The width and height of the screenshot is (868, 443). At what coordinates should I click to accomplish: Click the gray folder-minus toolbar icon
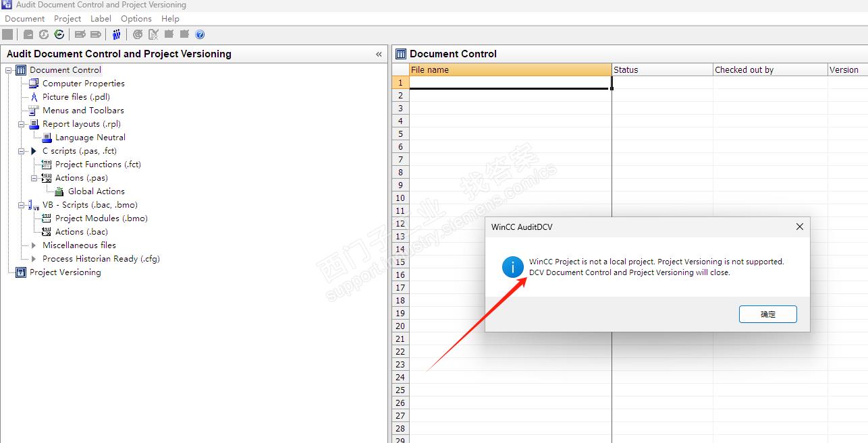28,34
